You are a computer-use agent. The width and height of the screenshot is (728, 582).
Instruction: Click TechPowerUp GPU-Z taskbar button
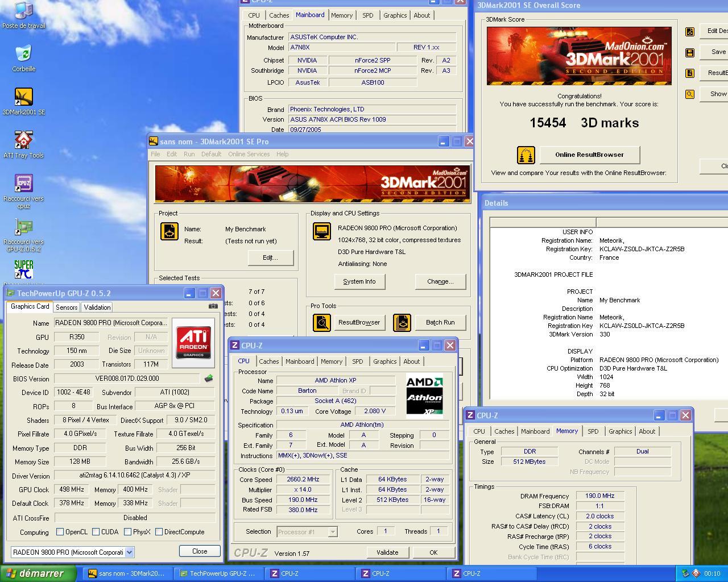[219, 573]
